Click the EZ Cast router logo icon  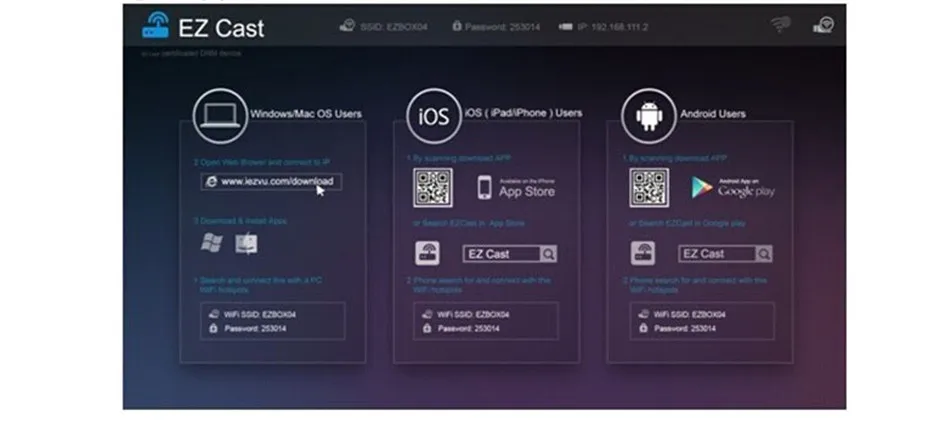click(x=155, y=25)
